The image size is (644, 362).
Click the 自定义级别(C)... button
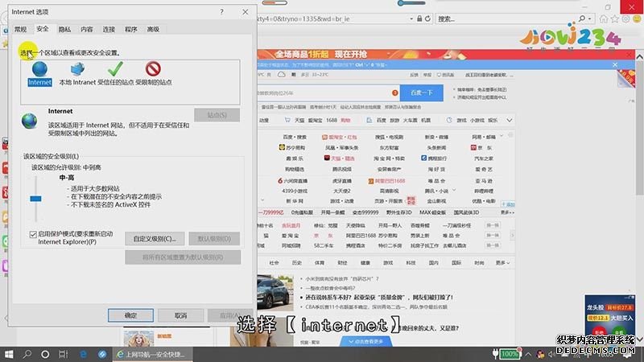pos(155,238)
